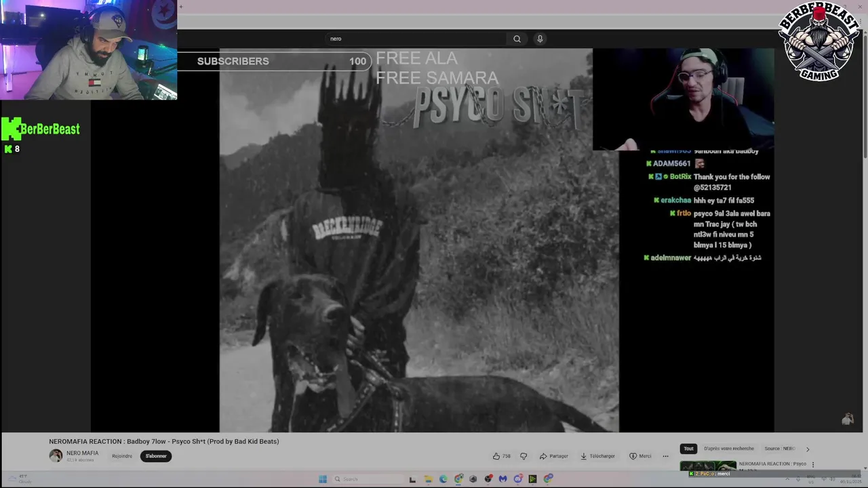This screenshot has height=488, width=868.
Task: Click the BerberBeast Gaming logo
Action: coord(819,42)
